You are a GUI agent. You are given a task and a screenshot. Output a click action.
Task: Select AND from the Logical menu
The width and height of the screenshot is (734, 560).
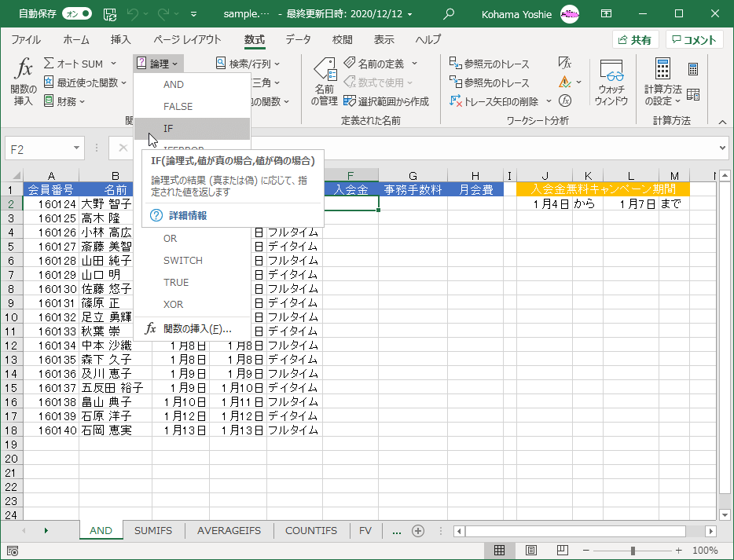point(192,85)
